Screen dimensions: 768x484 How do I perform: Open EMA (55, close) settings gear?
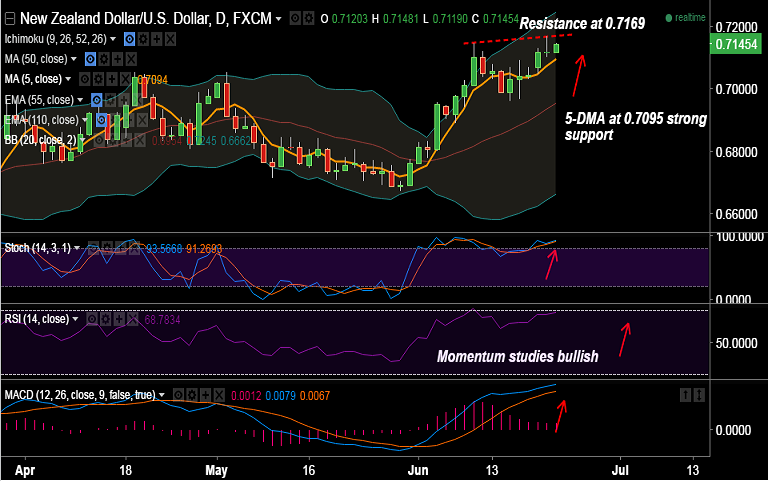pyautogui.click(x=110, y=100)
